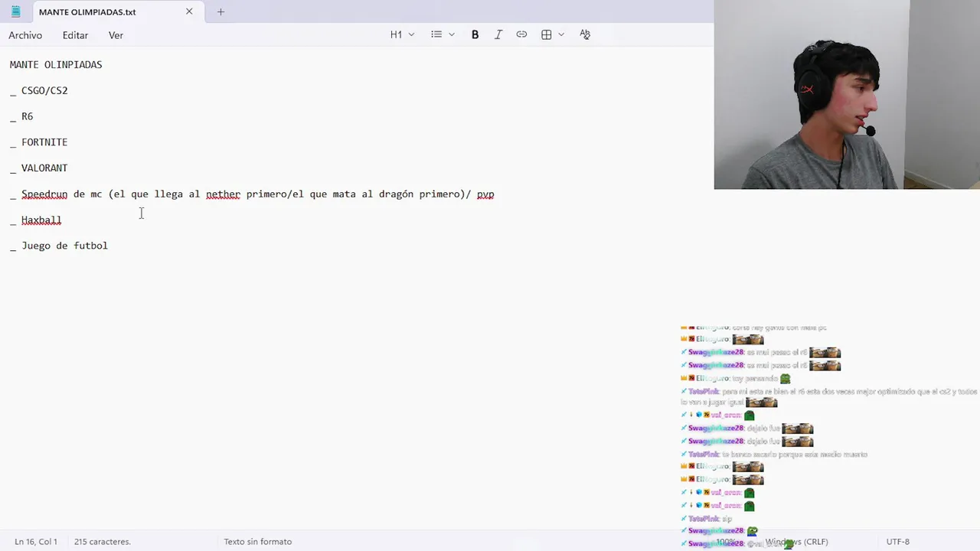
Task: Click the streamer webcam overlay
Action: [x=847, y=94]
